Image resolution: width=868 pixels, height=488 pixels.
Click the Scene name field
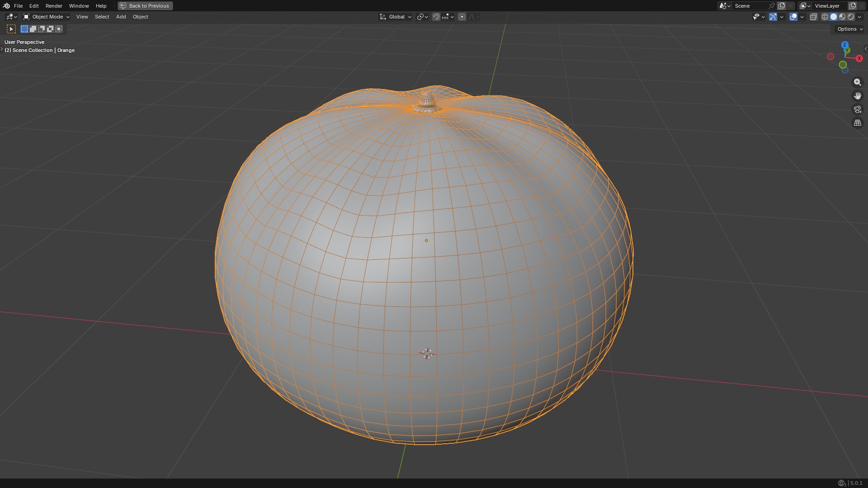[x=750, y=6]
